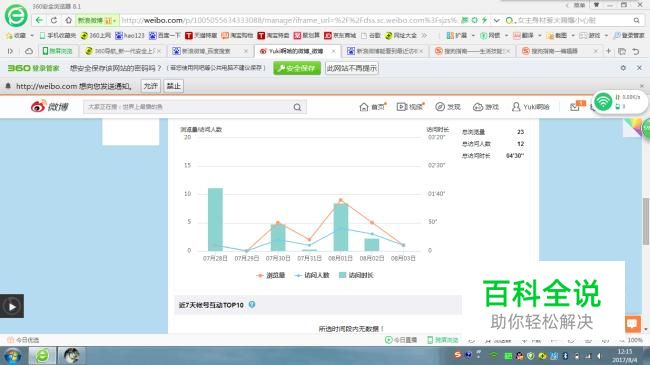Close the Yuki 微博 tab
The width and height of the screenshot is (650, 365).
333,51
